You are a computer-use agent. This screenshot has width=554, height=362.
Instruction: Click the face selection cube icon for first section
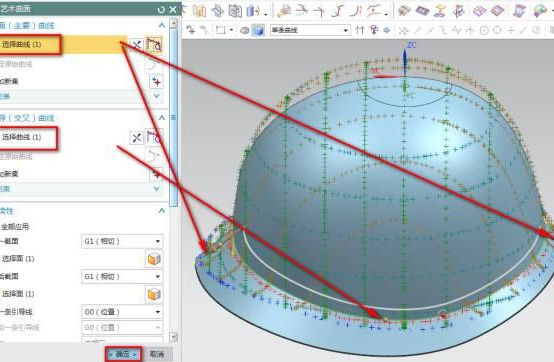pyautogui.click(x=154, y=259)
